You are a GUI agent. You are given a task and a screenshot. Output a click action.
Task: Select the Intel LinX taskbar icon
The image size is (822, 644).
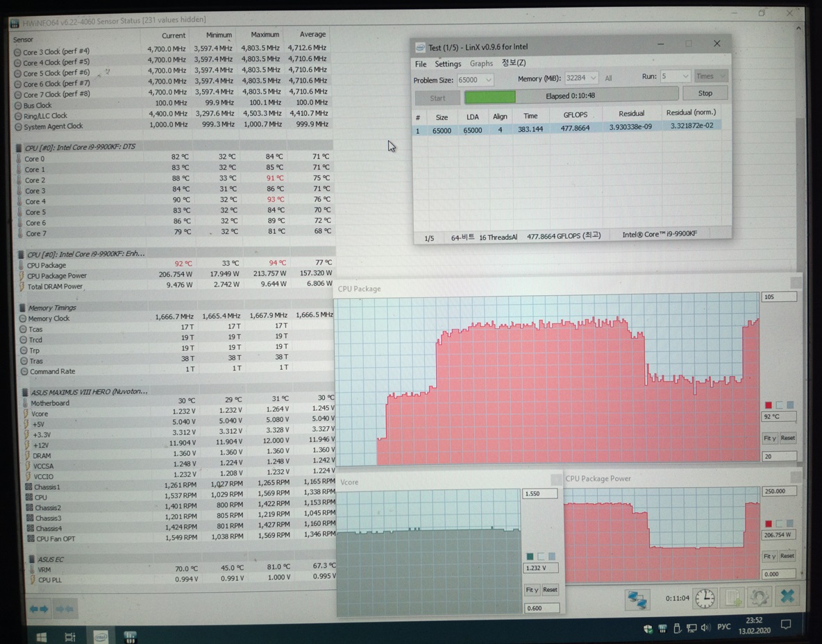(x=101, y=636)
